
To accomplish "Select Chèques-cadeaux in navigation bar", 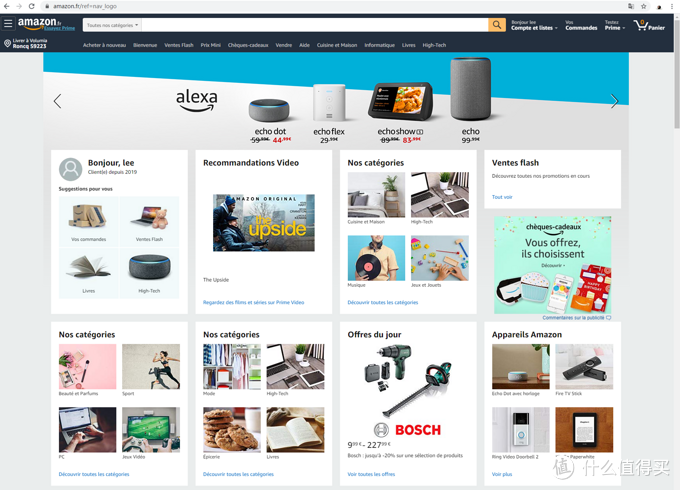I will click(x=248, y=45).
